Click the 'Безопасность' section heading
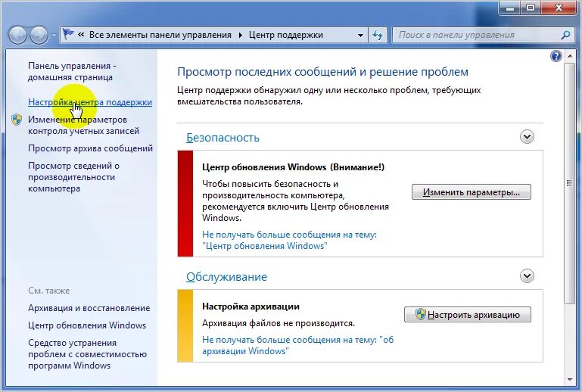The width and height of the screenshot is (582, 392). coord(223,138)
